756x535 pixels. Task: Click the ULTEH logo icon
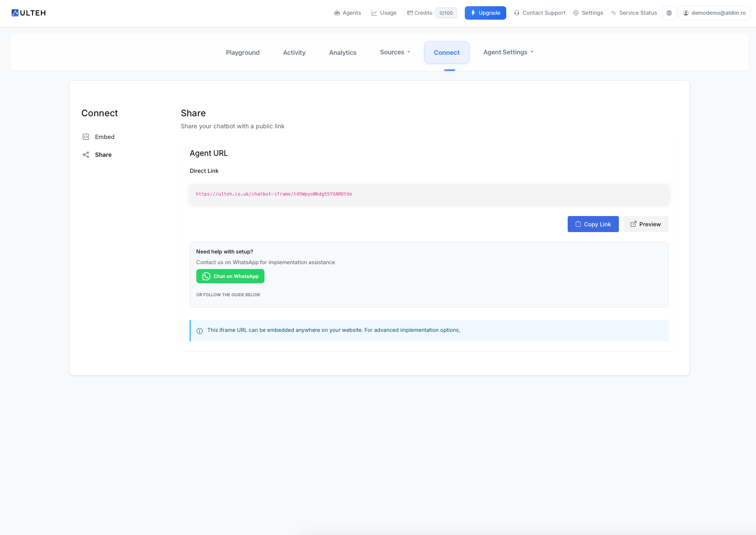point(15,13)
